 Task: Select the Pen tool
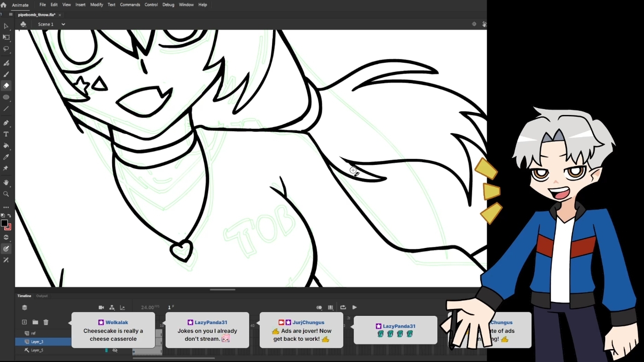click(x=6, y=123)
